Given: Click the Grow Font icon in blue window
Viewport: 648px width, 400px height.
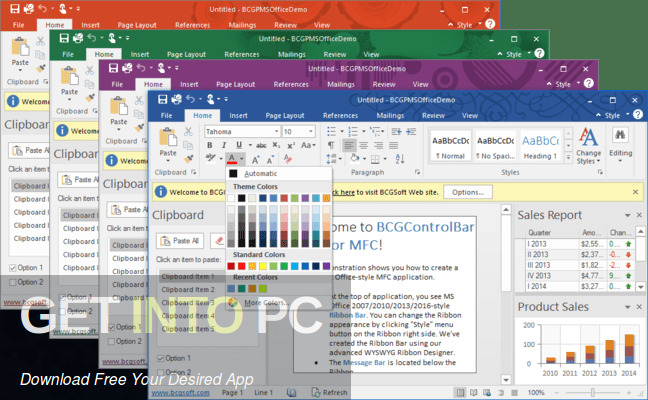Looking at the screenshot, I should click(255, 160).
